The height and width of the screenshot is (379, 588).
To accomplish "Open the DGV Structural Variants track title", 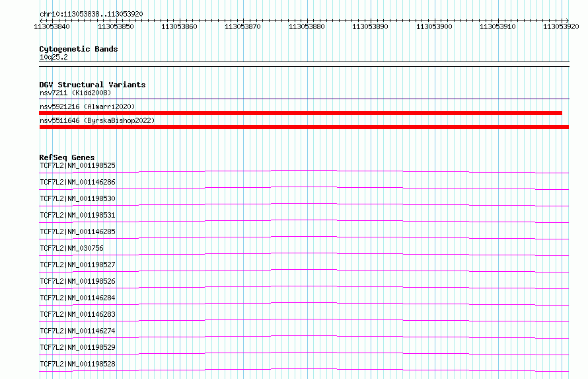I will pos(92,85).
